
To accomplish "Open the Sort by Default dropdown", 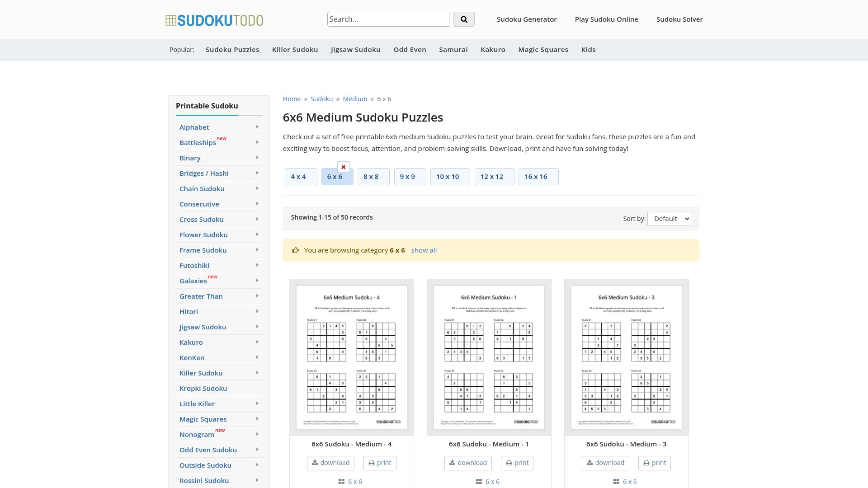I will coord(669,219).
